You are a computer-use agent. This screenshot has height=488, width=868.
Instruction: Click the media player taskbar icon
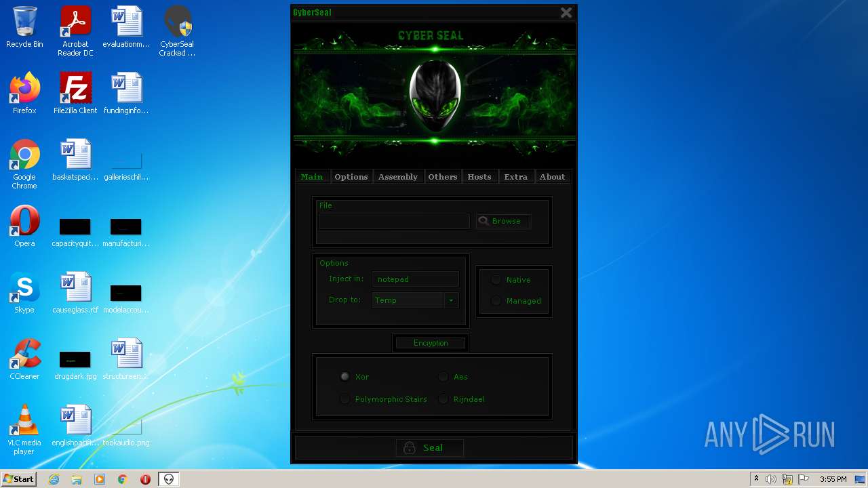pyautogui.click(x=100, y=479)
